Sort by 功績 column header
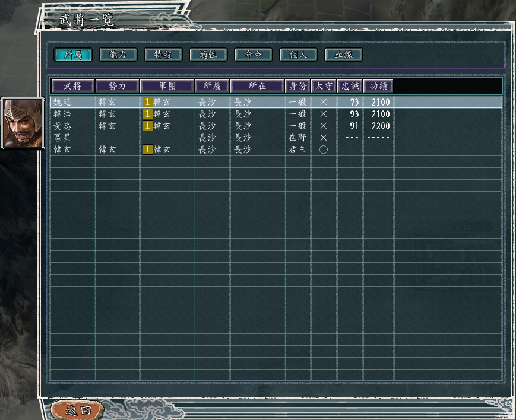 click(x=378, y=86)
